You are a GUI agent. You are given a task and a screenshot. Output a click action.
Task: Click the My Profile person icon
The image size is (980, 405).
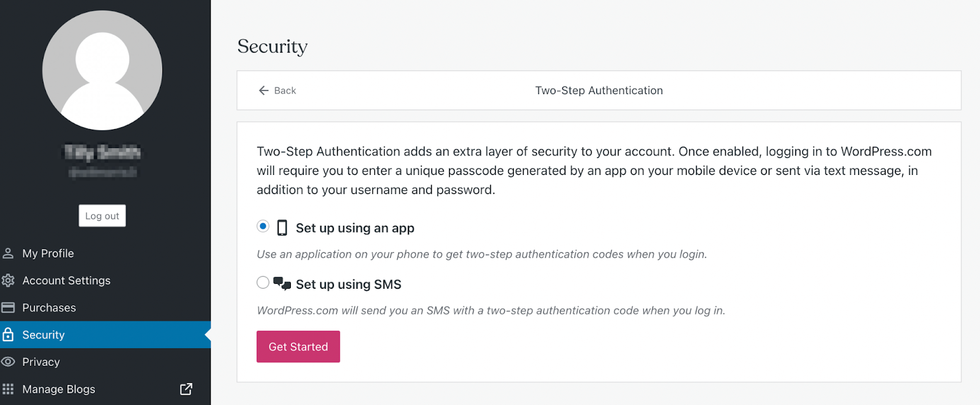(8, 253)
